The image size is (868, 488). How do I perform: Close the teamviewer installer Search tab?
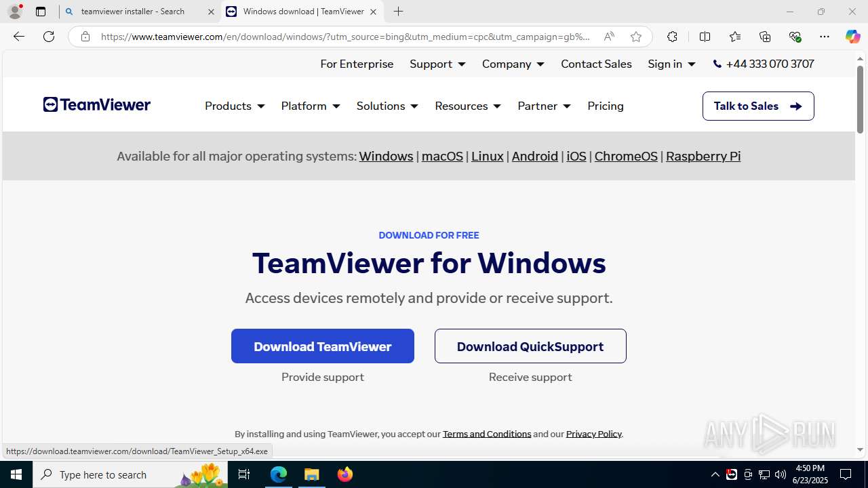211,12
